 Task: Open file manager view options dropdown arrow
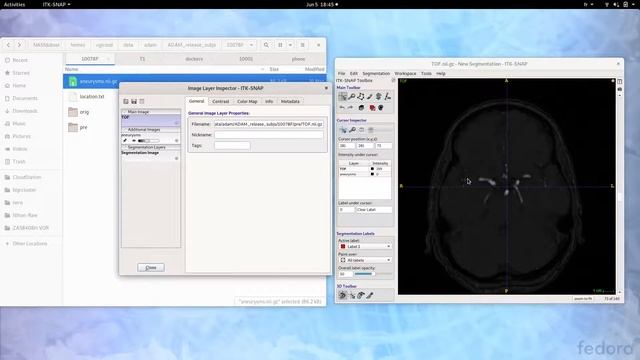pyautogui.click(x=290, y=45)
